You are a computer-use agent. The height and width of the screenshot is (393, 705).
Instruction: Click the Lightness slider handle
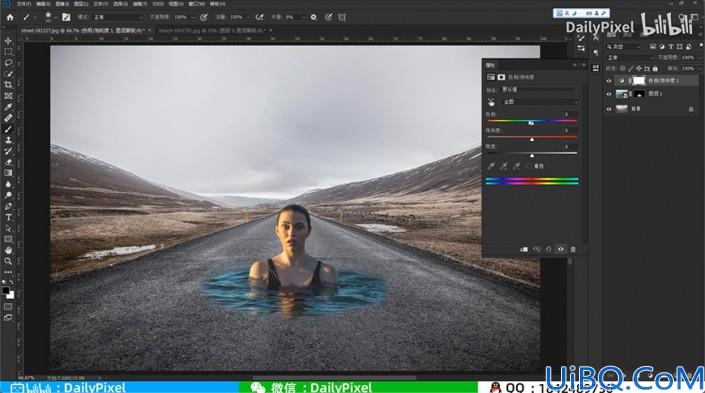(x=531, y=156)
